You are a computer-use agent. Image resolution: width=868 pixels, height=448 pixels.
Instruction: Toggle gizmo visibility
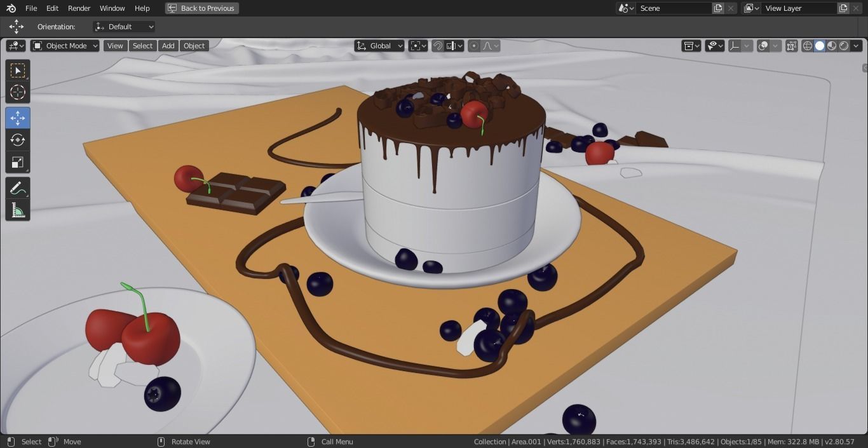click(x=735, y=46)
